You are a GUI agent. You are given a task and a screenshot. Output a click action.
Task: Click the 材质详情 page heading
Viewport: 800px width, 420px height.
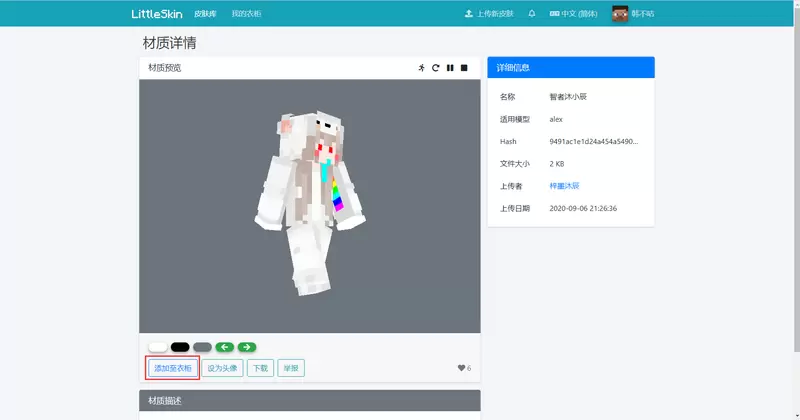point(169,43)
